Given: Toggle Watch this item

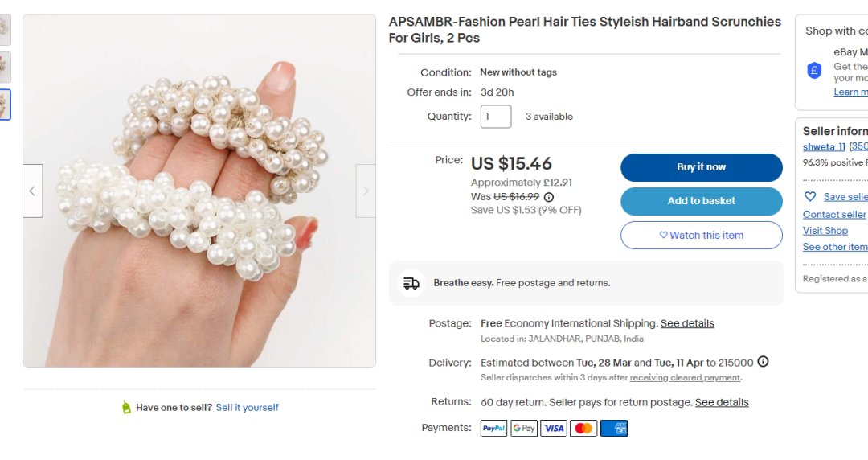Looking at the screenshot, I should tap(701, 236).
